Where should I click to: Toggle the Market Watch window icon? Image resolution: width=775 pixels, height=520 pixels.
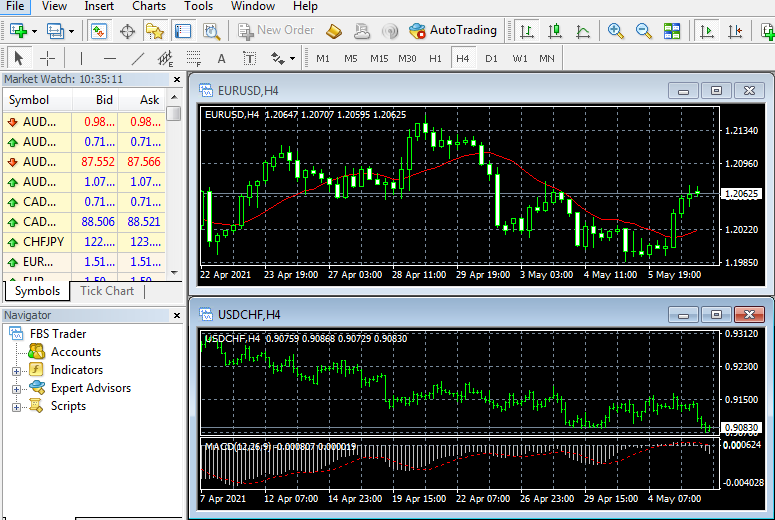point(99,31)
